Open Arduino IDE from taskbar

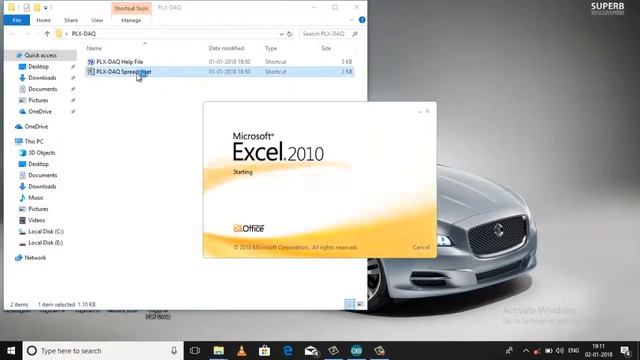pos(356,351)
